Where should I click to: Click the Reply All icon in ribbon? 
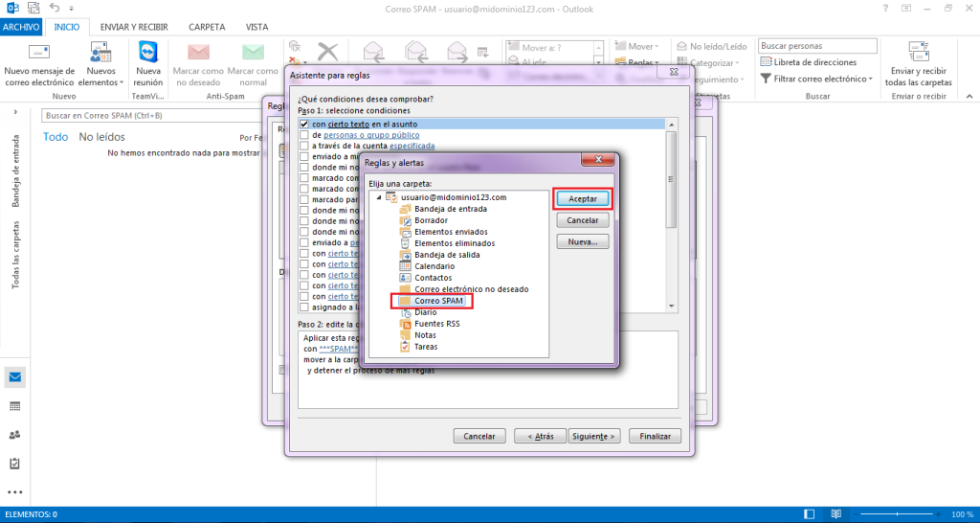coord(415,52)
